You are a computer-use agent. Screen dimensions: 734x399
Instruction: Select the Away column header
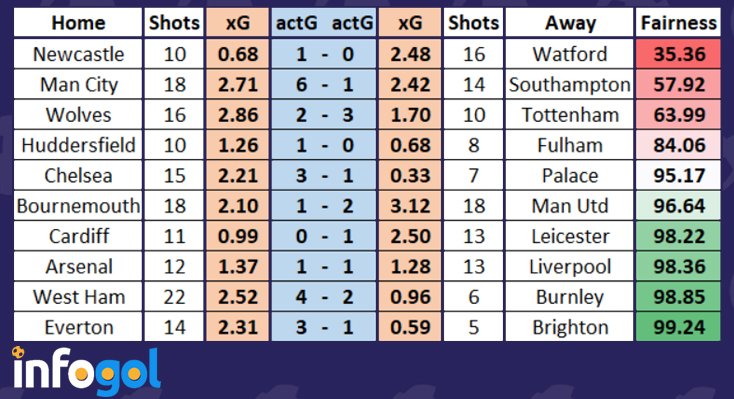[x=569, y=23]
